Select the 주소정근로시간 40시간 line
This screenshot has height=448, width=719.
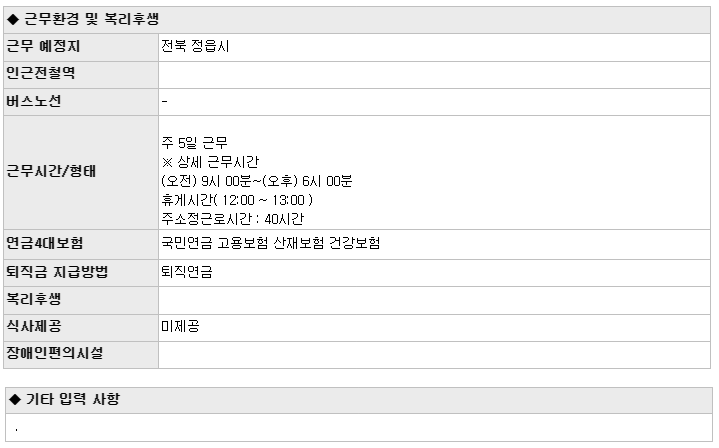tap(232, 219)
